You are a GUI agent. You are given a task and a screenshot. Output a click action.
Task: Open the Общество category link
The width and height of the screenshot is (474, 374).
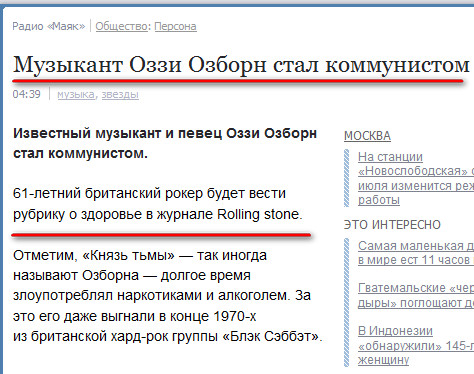pyautogui.click(x=122, y=26)
